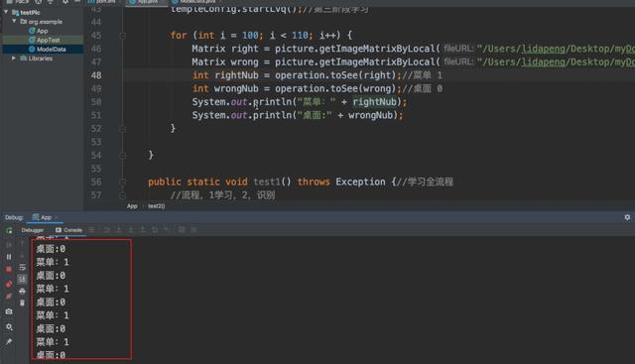
Task: Open the View Breakpoints icon
Action: [x=9, y=284]
